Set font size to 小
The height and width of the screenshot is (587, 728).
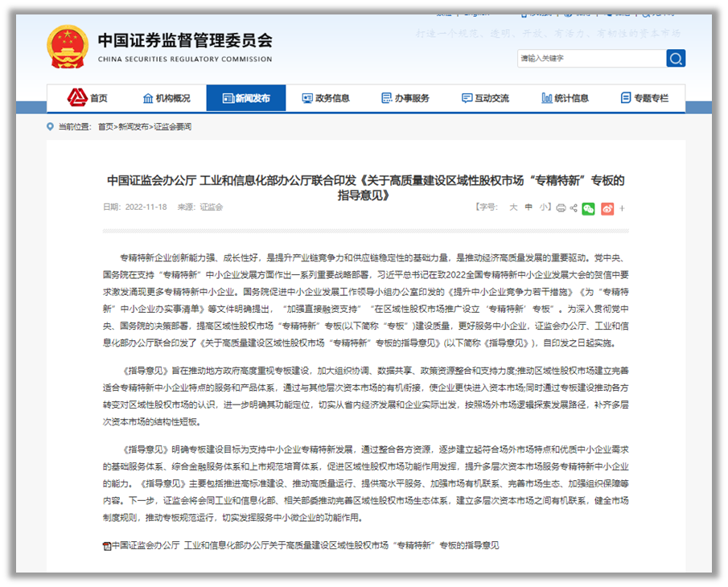[x=543, y=207]
